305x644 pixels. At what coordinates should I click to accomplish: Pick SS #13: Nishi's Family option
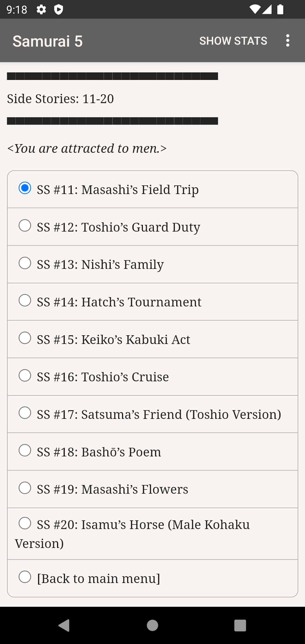(152, 264)
